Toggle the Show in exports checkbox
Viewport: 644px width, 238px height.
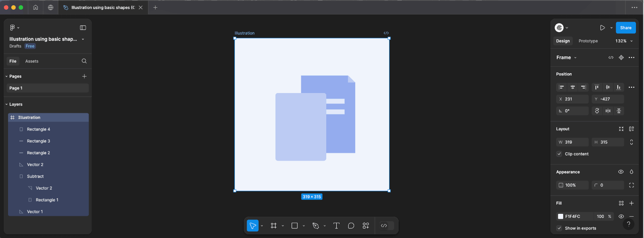point(559,228)
